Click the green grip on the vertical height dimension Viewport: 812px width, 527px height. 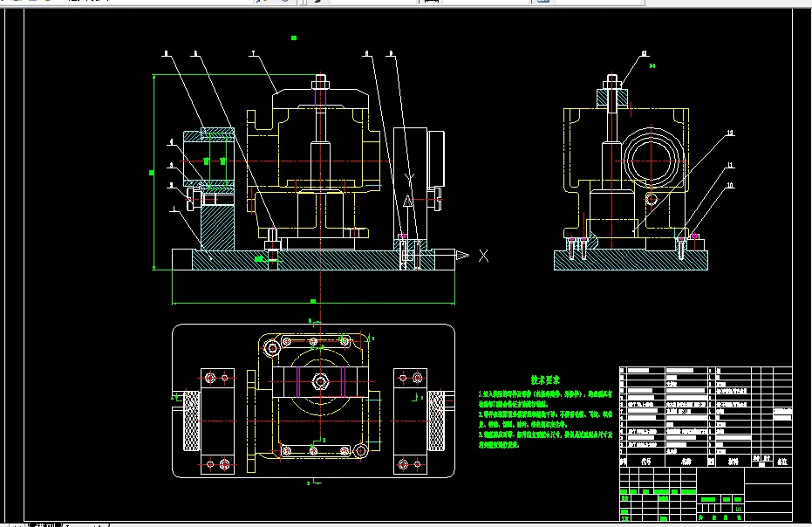tap(152, 173)
